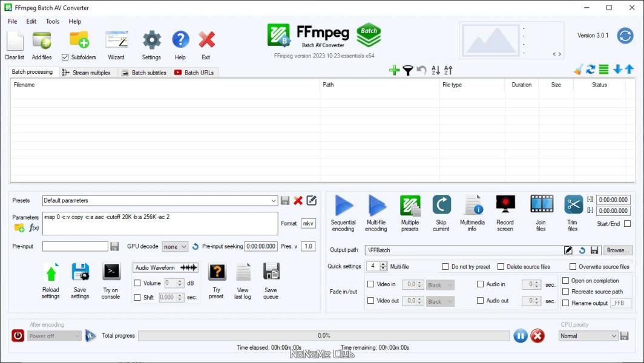Click the green plus add icon above file list

(x=394, y=70)
